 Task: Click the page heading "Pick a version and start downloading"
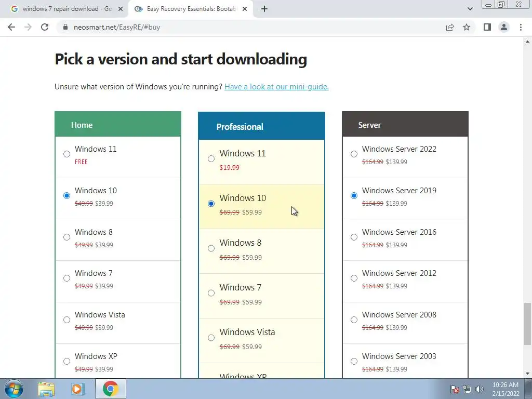(181, 59)
